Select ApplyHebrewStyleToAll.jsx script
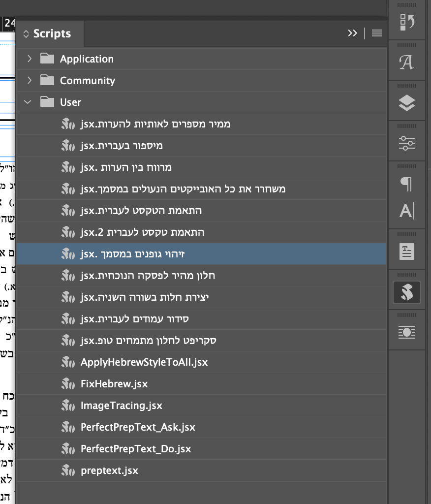 coord(201,362)
